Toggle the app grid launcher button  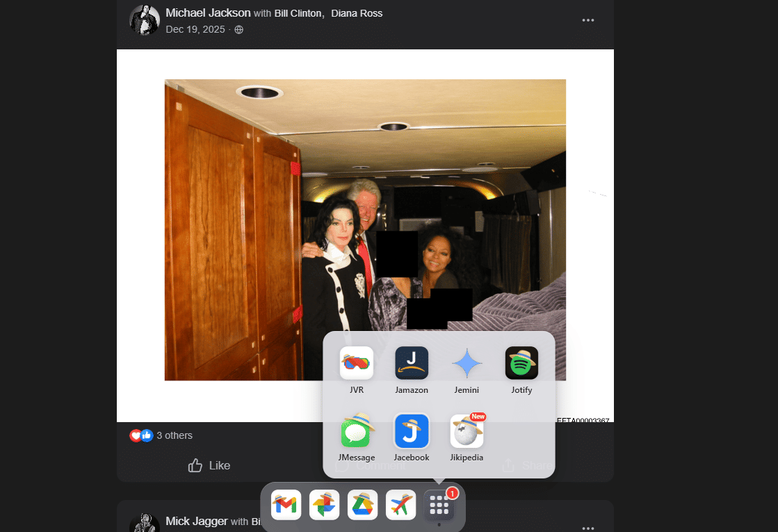tap(439, 506)
